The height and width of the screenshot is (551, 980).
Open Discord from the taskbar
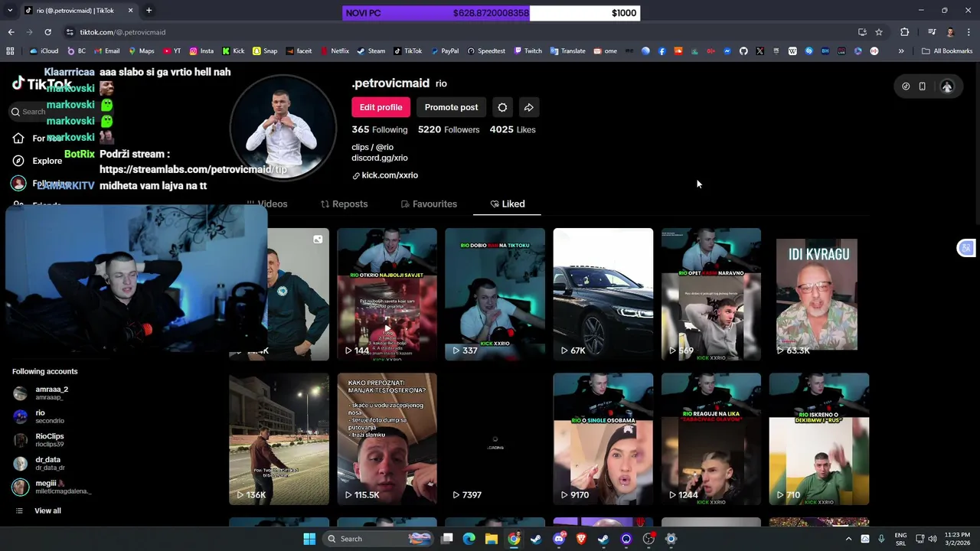(x=559, y=539)
